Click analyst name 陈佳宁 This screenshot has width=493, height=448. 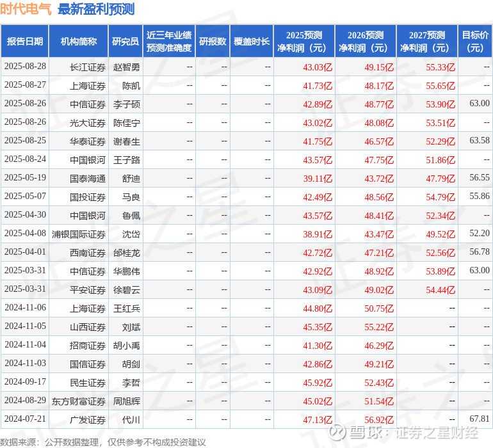pos(126,123)
